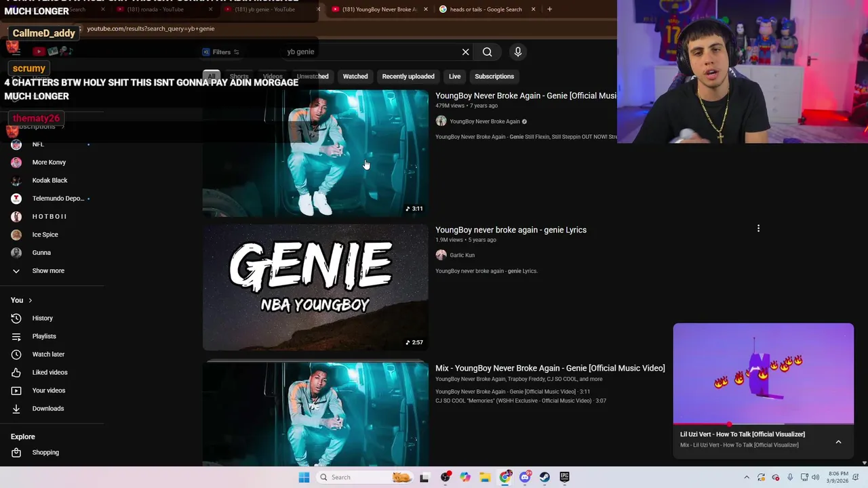Open the Mix Genie playlist thumbnail
The height and width of the screenshot is (488, 868).
[315, 414]
